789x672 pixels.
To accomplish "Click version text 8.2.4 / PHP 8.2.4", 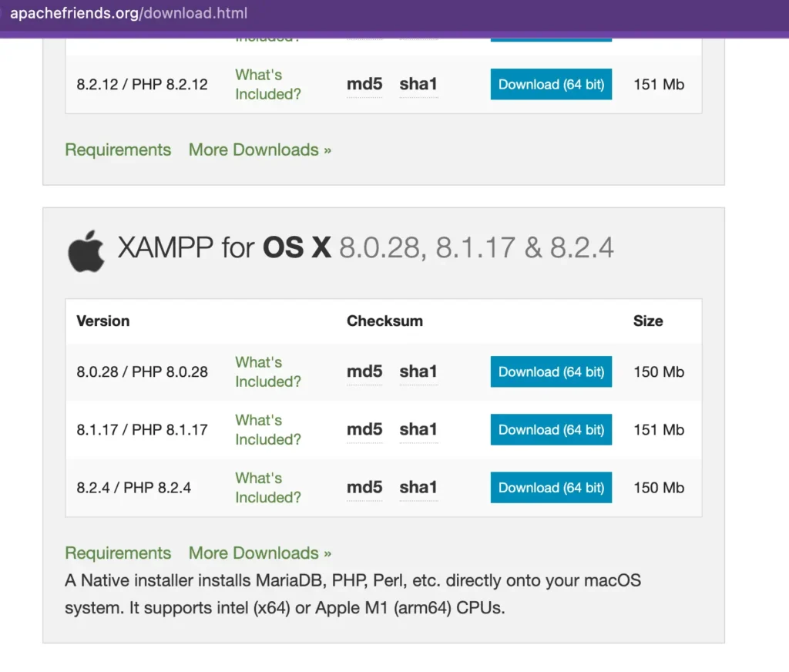I will pyautogui.click(x=134, y=488).
